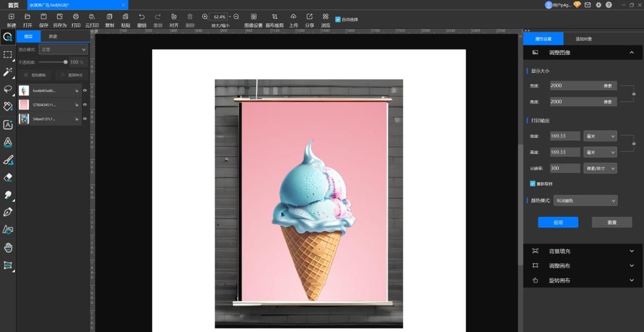The height and width of the screenshot is (332, 644).
Task: Click 云打印 (Cloud Print) in the toolbar
Action: coord(92,20)
